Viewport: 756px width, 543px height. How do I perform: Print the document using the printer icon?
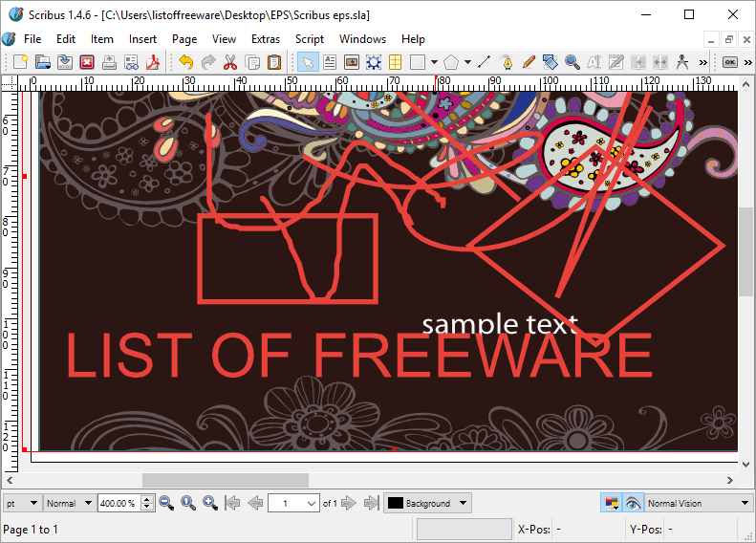pyautogui.click(x=109, y=62)
